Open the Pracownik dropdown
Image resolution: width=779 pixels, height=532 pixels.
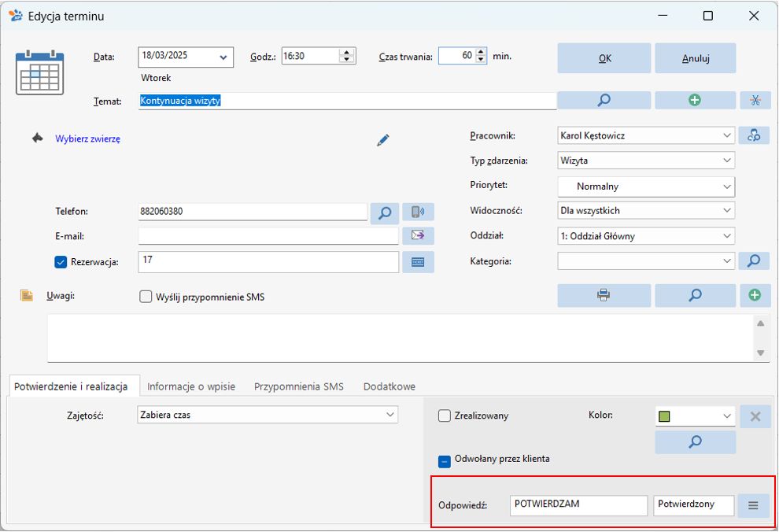tap(726, 135)
